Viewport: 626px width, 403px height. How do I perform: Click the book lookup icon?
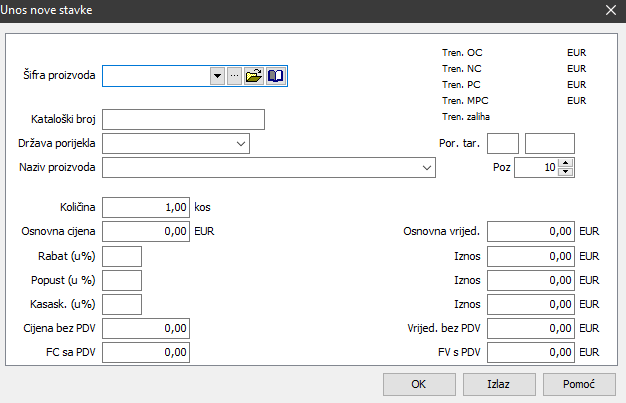pyautogui.click(x=276, y=76)
